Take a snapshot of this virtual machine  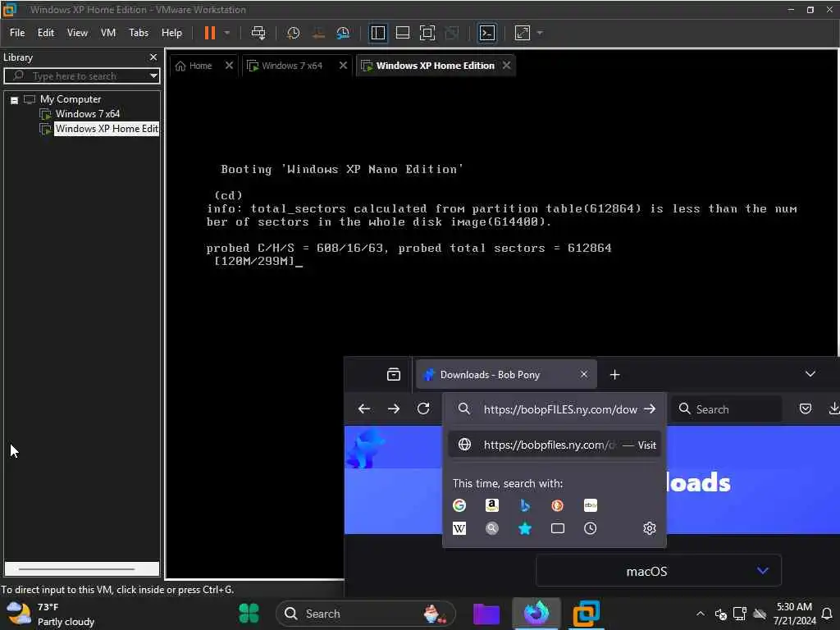point(293,33)
